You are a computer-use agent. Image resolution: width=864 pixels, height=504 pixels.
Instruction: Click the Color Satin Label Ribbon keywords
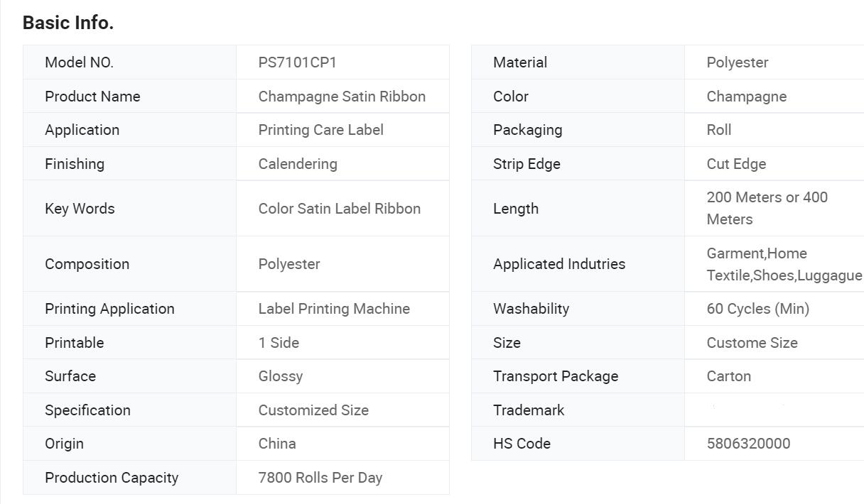pyautogui.click(x=339, y=209)
